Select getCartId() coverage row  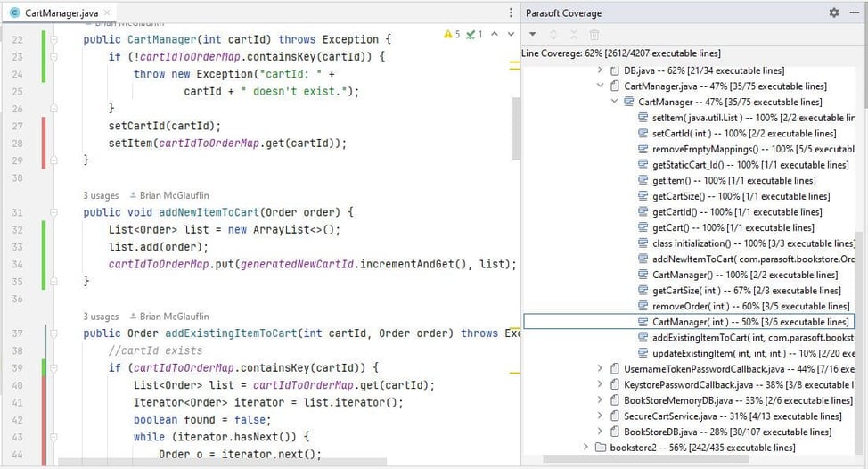click(730, 211)
